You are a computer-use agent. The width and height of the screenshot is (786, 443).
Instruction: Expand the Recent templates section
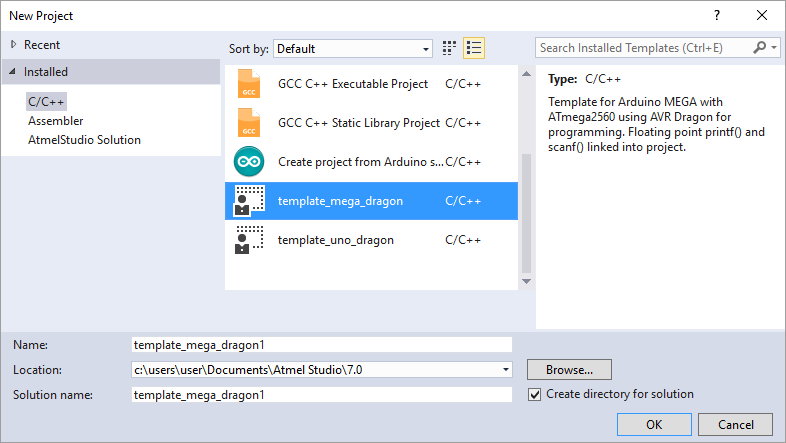point(13,45)
